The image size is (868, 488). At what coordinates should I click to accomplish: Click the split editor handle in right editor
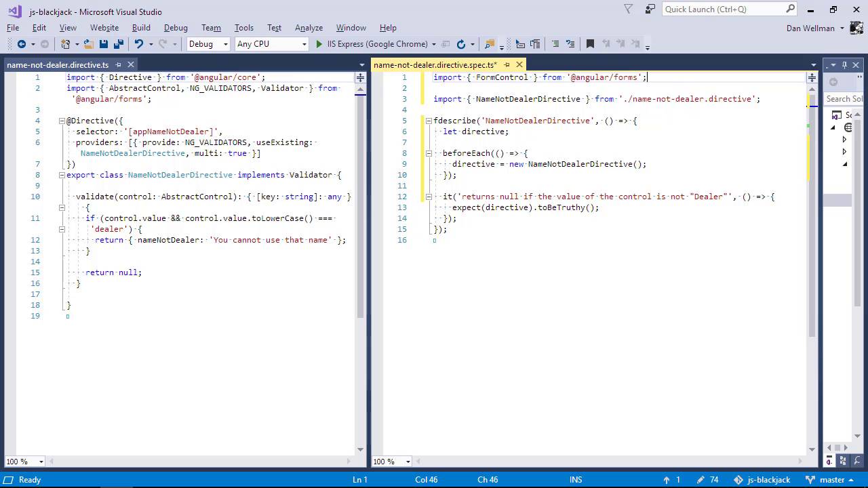click(x=812, y=77)
